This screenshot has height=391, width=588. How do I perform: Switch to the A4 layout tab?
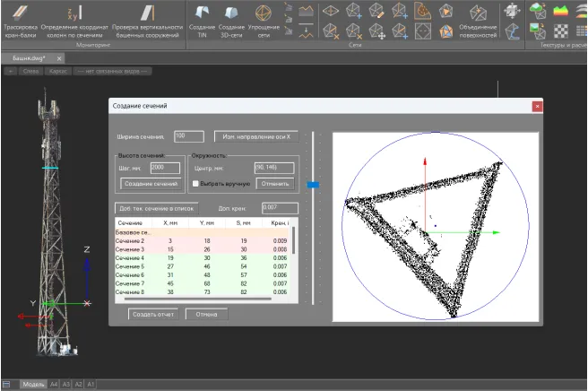pos(54,384)
